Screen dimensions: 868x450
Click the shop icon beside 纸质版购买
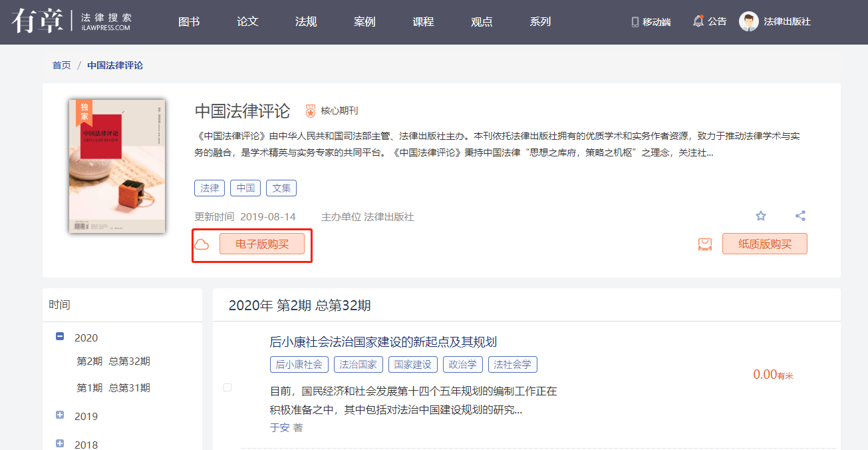click(x=705, y=244)
